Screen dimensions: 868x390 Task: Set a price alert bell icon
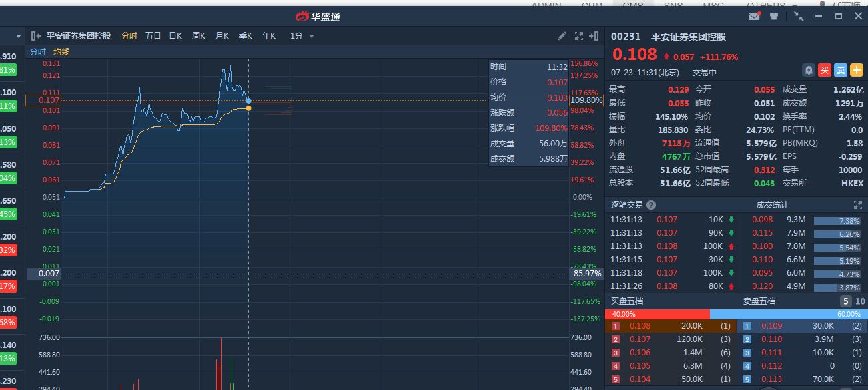(808, 70)
